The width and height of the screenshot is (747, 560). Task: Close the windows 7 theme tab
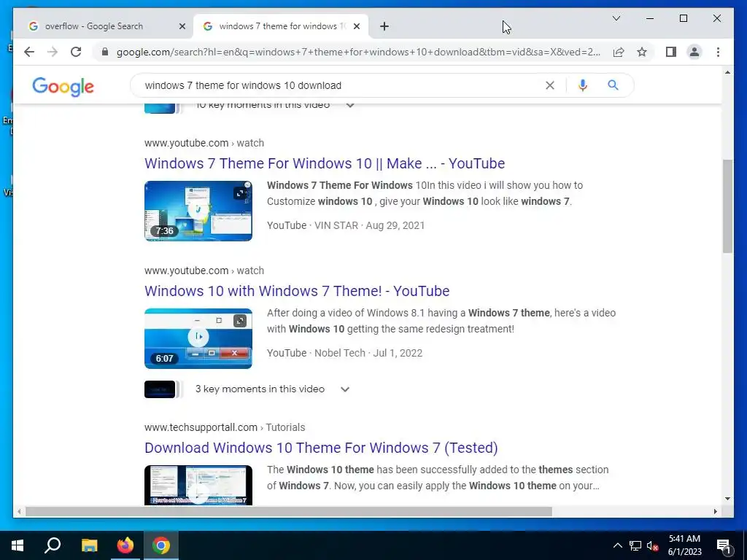tap(356, 26)
